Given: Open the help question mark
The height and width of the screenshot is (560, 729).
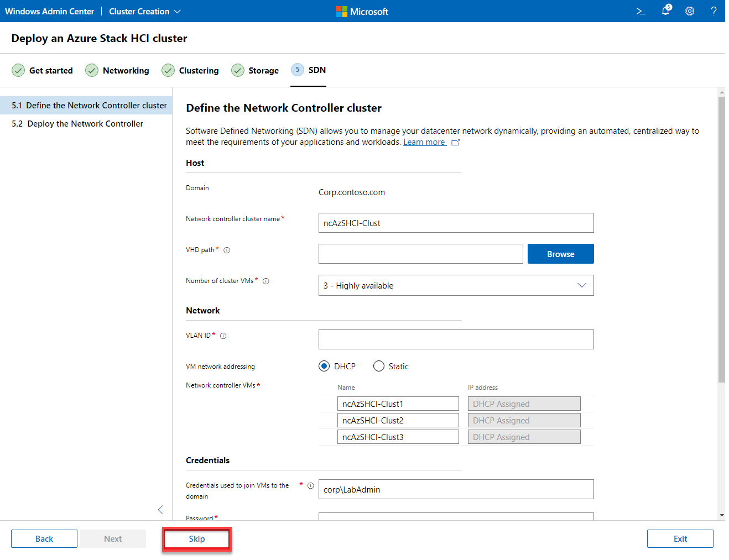Looking at the screenshot, I should pyautogui.click(x=714, y=11).
